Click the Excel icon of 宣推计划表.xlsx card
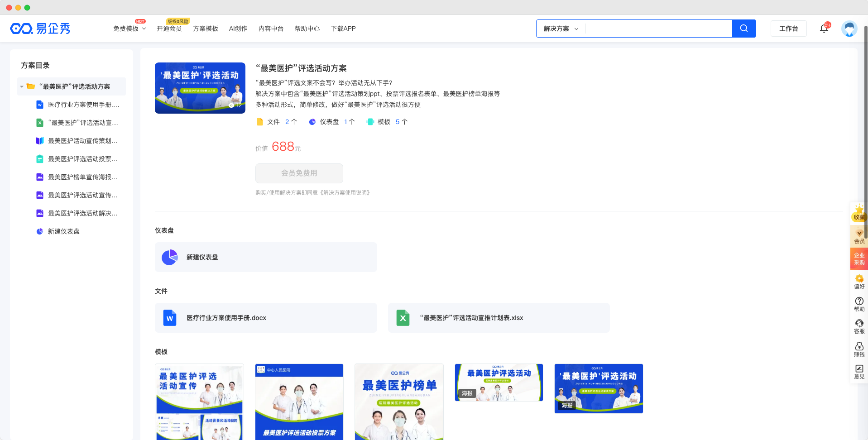Viewport: 868px width, 440px height. 403,318
